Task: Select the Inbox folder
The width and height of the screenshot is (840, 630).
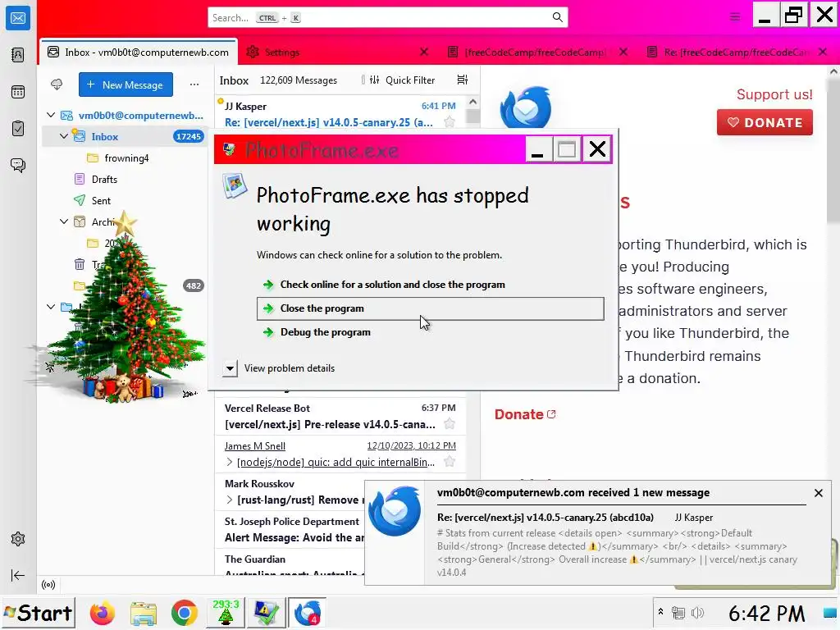Action: [x=125, y=136]
